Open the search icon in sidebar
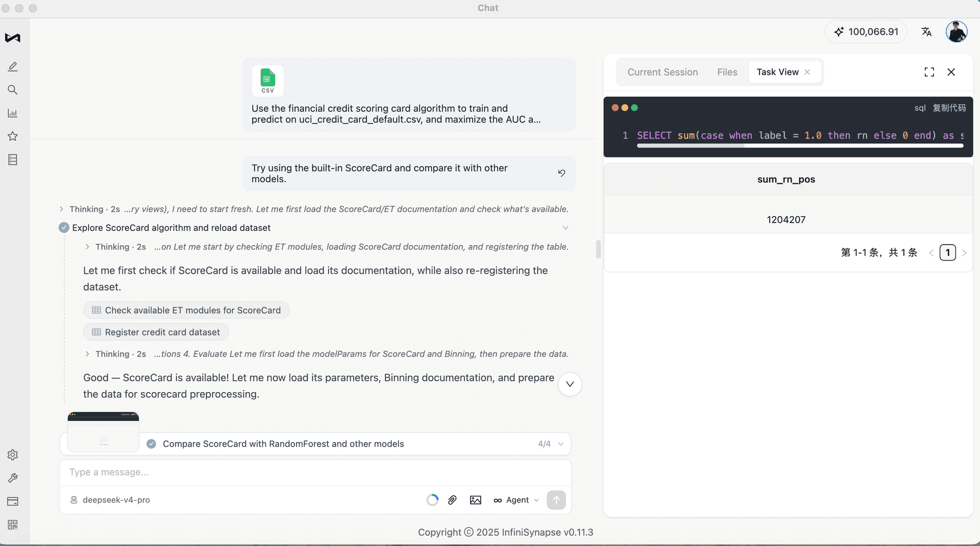This screenshot has height=546, width=980. (13, 90)
